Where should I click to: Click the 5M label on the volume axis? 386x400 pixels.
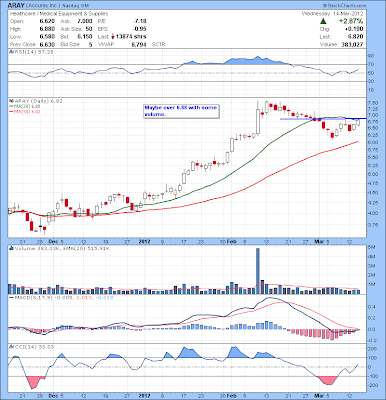(372, 248)
